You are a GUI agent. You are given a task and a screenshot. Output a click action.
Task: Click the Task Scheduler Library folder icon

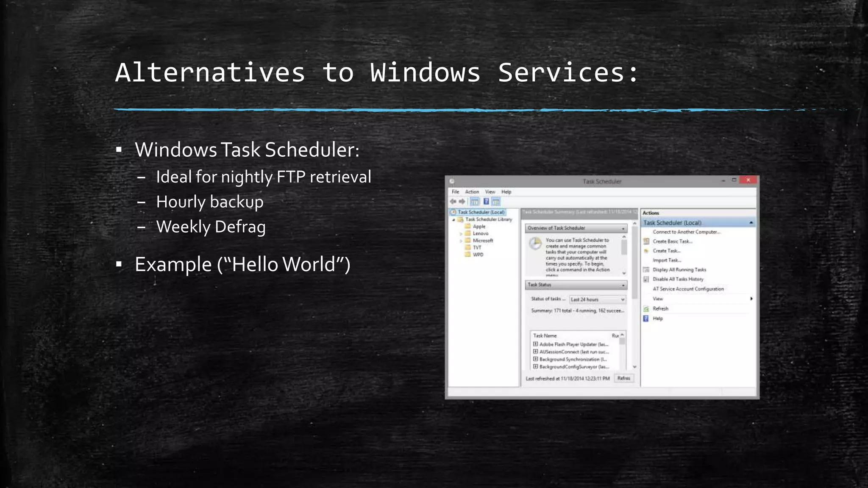pos(460,219)
